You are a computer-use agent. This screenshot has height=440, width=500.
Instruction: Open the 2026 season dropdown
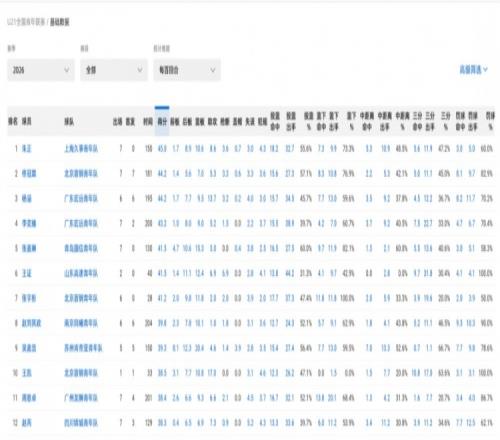[x=41, y=70]
